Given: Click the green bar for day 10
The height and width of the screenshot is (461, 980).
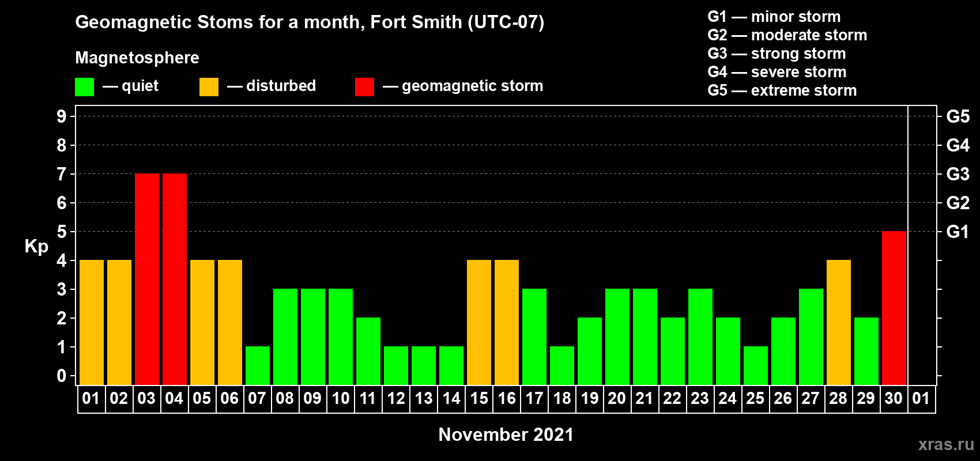Looking at the screenshot, I should [341, 337].
